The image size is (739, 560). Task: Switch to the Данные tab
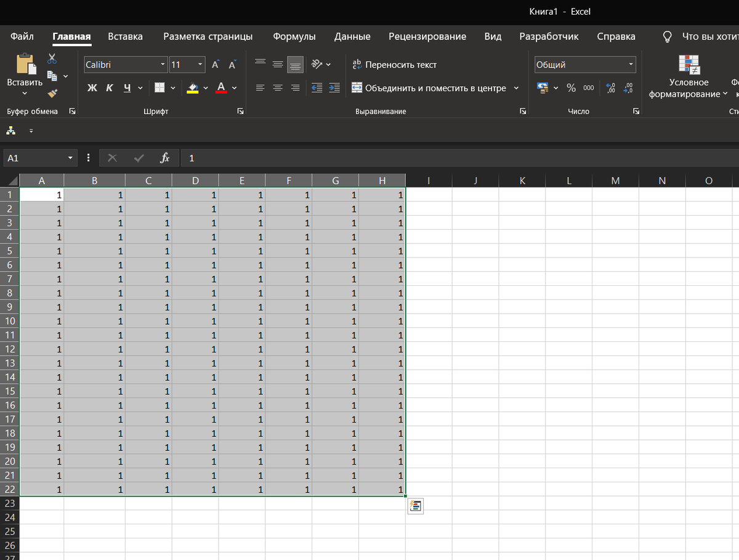pyautogui.click(x=352, y=36)
